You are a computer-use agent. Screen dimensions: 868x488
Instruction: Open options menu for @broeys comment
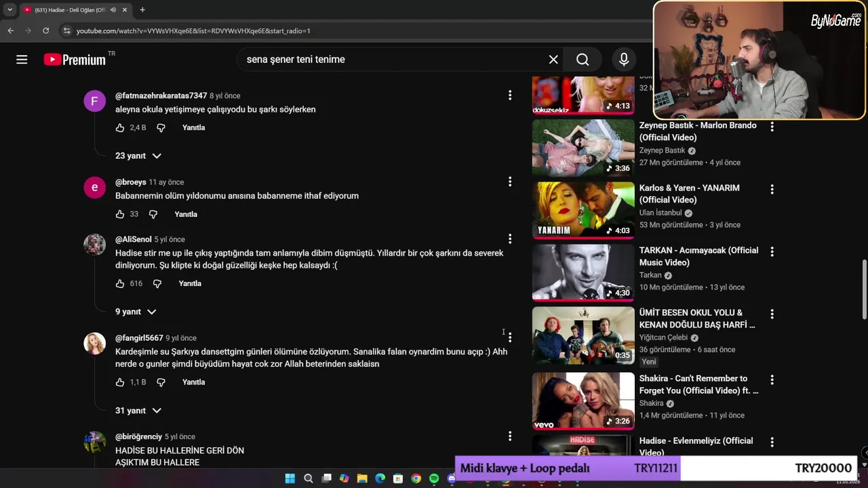510,182
